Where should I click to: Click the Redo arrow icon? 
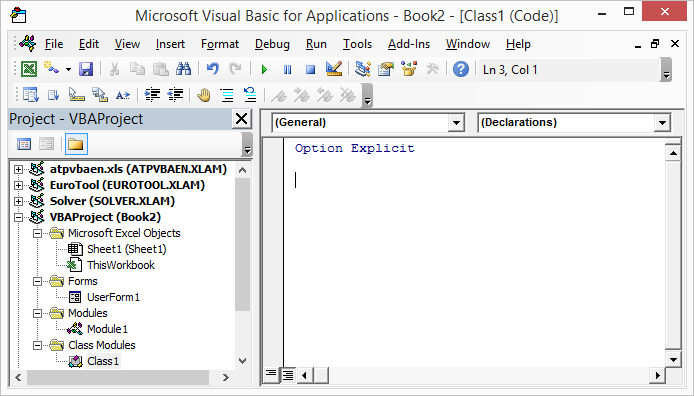[235, 69]
